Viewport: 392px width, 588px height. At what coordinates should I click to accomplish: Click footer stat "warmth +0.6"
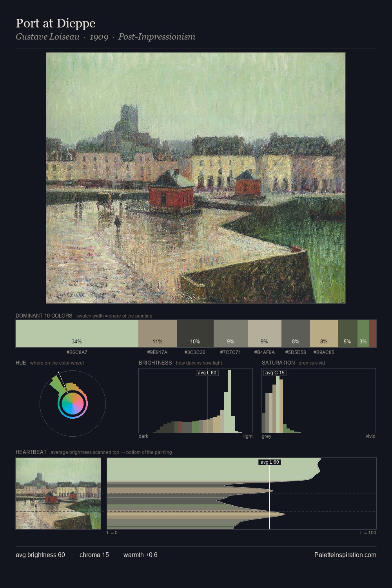[140, 555]
